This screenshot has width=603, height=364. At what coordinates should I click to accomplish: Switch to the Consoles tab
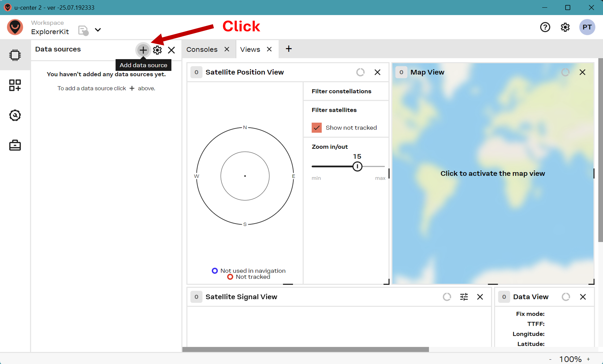[x=202, y=49]
